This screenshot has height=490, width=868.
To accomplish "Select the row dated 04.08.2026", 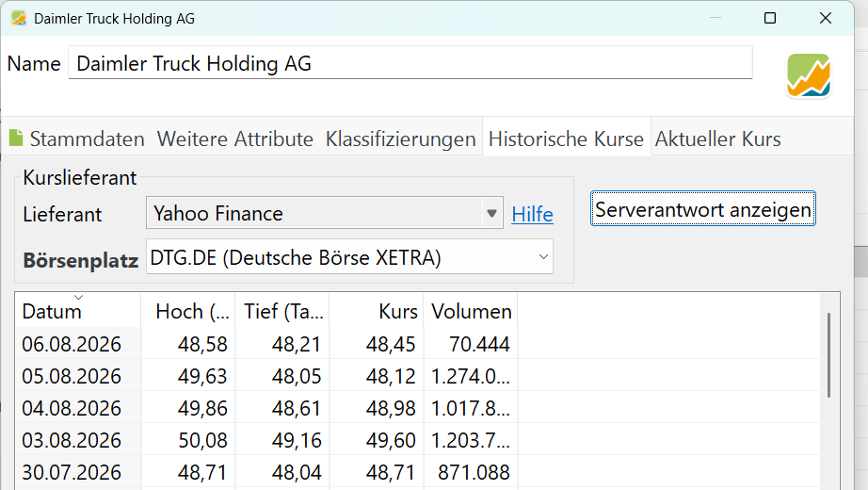I will (417, 408).
